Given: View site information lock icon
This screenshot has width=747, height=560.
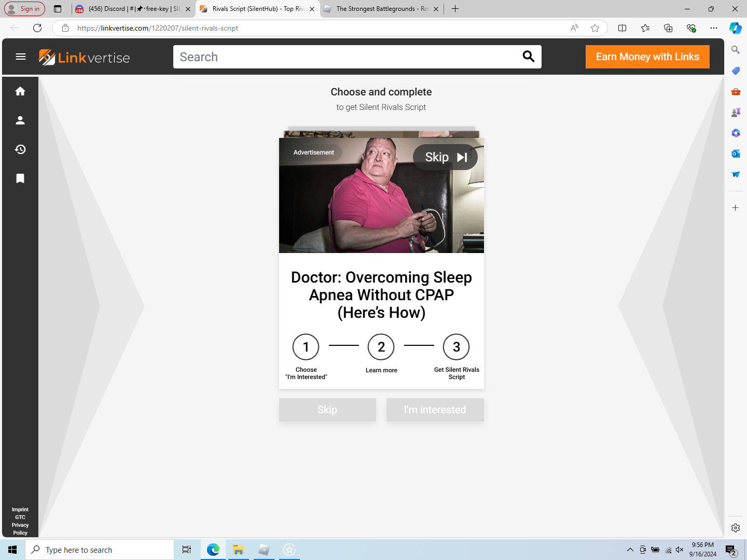Looking at the screenshot, I should coord(65,28).
